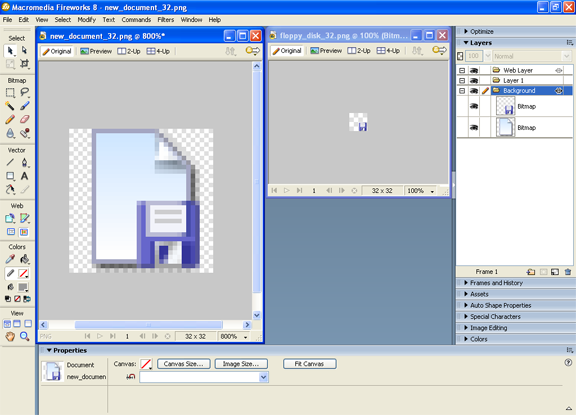Select the Freeform tool
This screenshot has height=415, width=576.
(10, 190)
